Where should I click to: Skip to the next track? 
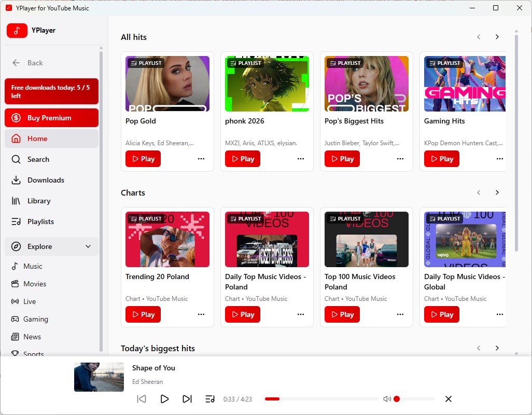tap(187, 399)
